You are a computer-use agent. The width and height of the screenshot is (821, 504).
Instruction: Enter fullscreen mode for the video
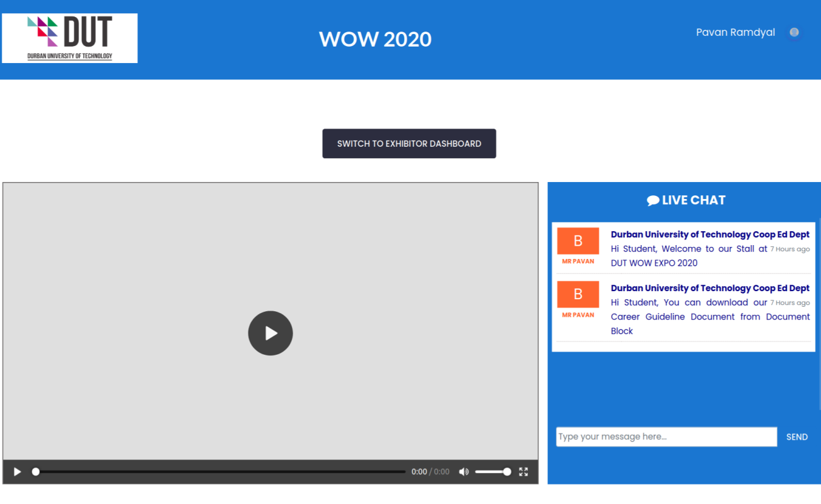coord(523,472)
